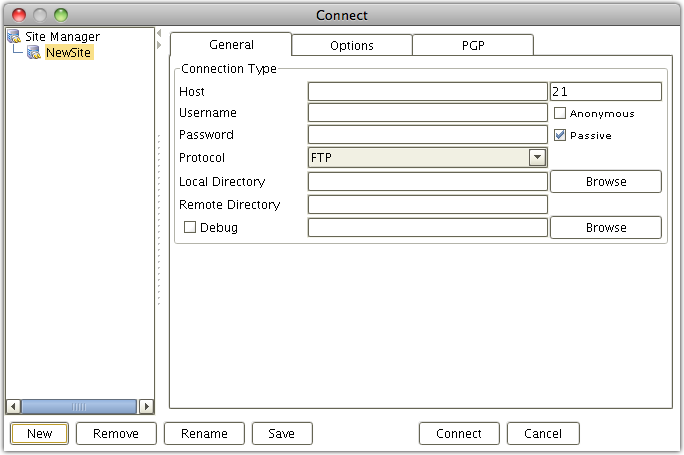Select the Site Manager tree label
This screenshot has width=684, height=455.
point(62,37)
